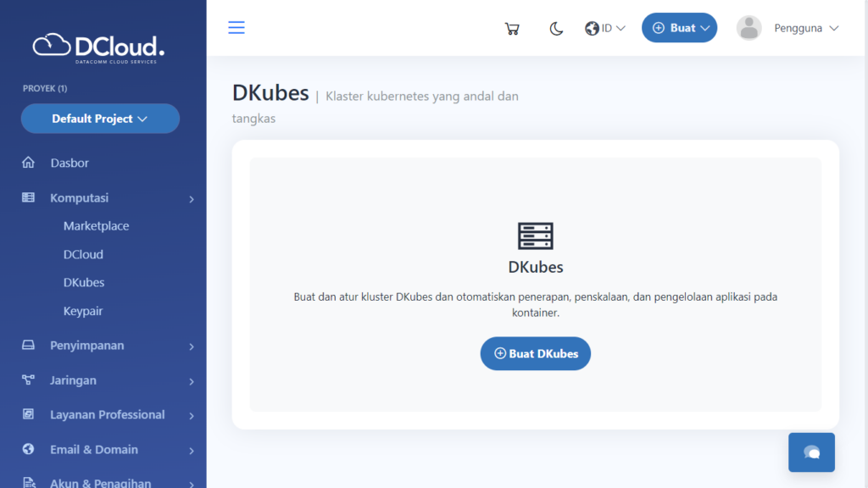
Task: Go to Dasbor in sidebar
Action: pos(70,163)
